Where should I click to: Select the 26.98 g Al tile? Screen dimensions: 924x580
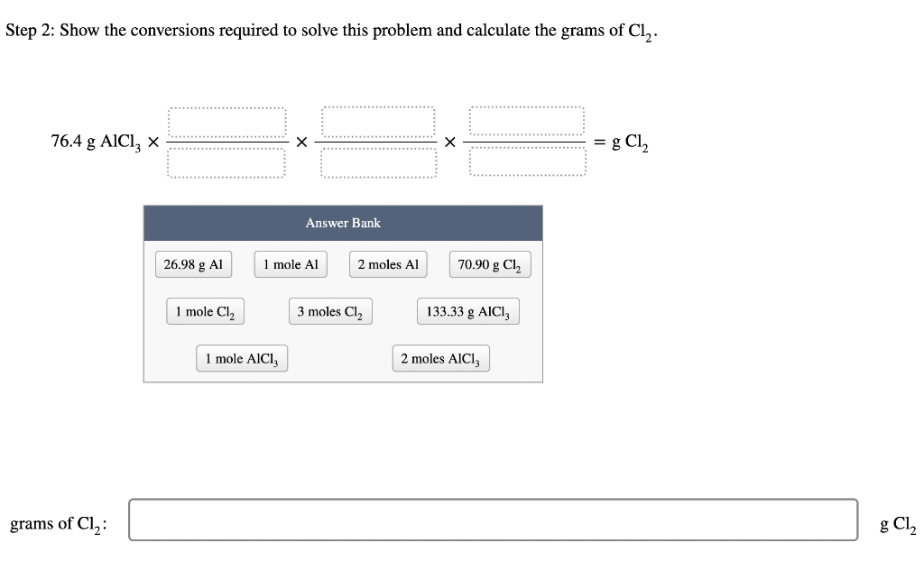(193, 263)
